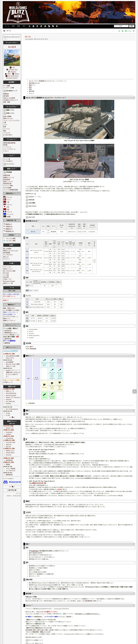The image size is (138, 644).
Task: Open the 軽戦車(LT) link in sidebar
Action: coord(9,224)
